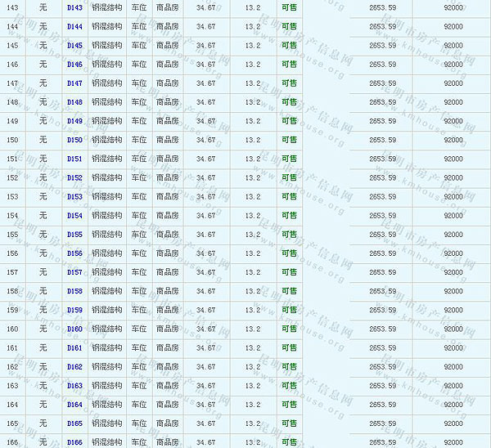The image size is (491, 448).
Task: Click link D152 in the table
Action: [x=74, y=177]
